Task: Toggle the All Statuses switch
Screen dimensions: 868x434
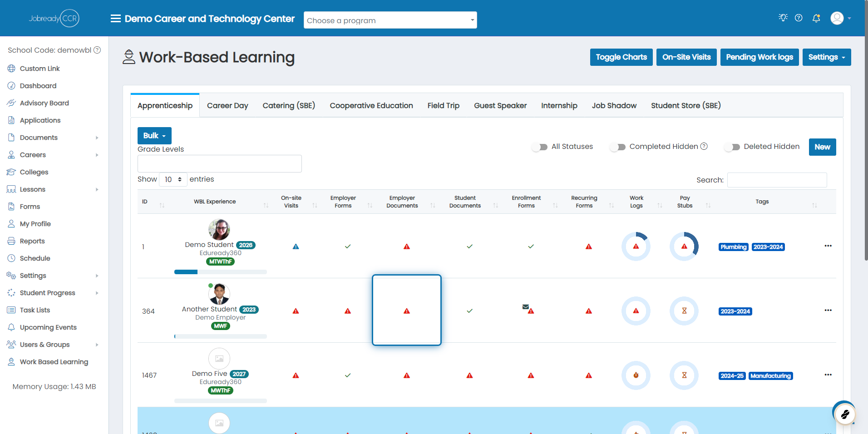Action: click(x=540, y=147)
